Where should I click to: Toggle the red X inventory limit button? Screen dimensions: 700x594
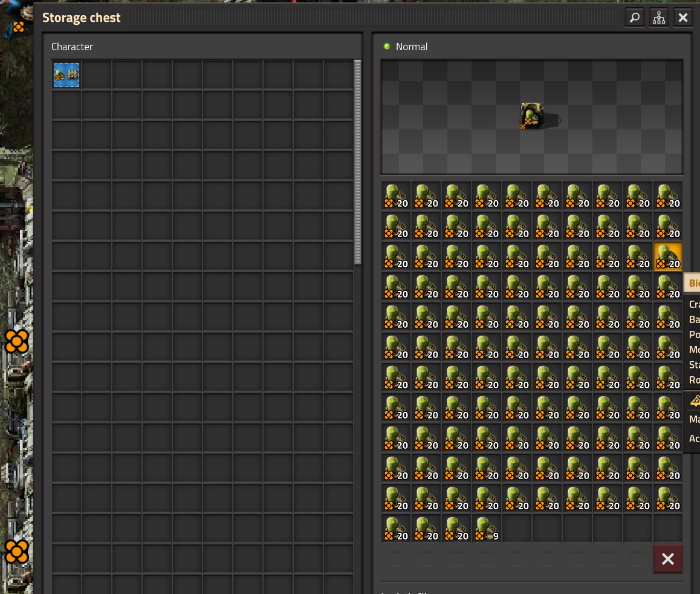pos(668,559)
